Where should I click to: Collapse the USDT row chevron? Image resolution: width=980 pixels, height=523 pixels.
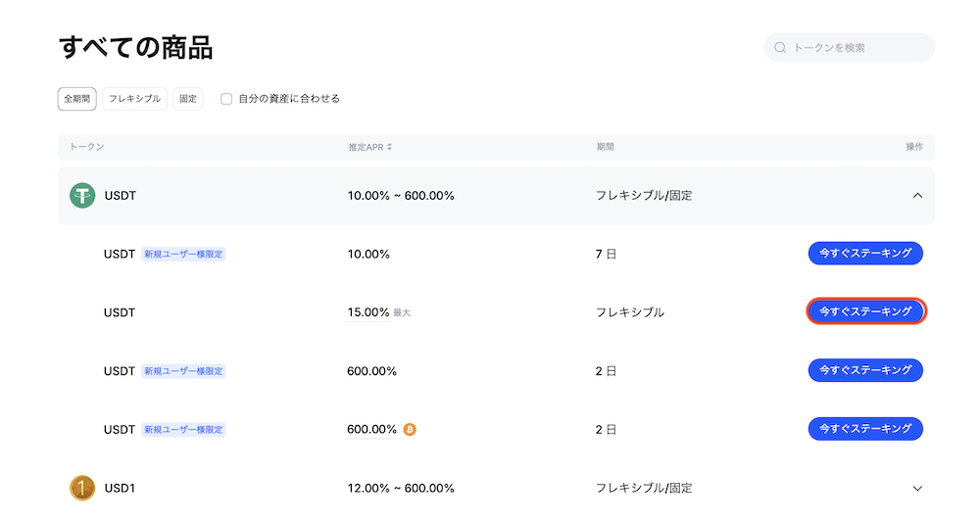click(x=917, y=196)
